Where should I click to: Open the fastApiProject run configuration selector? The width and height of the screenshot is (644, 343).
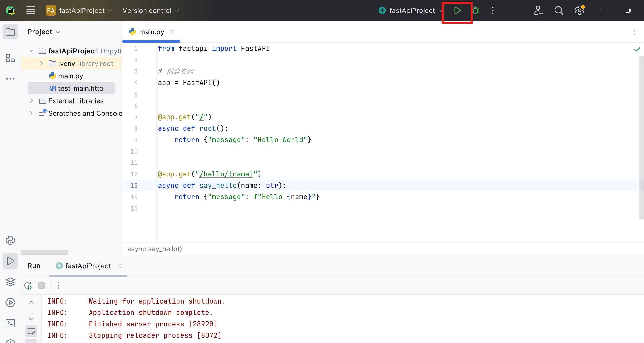[x=410, y=11]
